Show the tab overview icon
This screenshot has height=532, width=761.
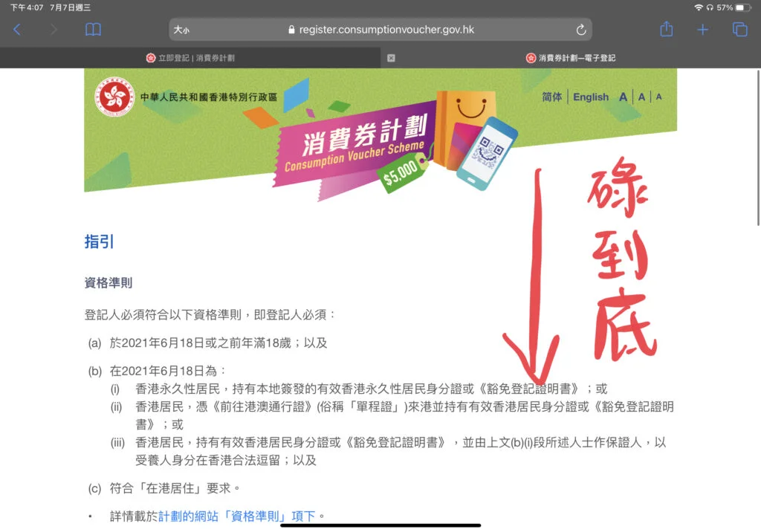pyautogui.click(x=739, y=30)
